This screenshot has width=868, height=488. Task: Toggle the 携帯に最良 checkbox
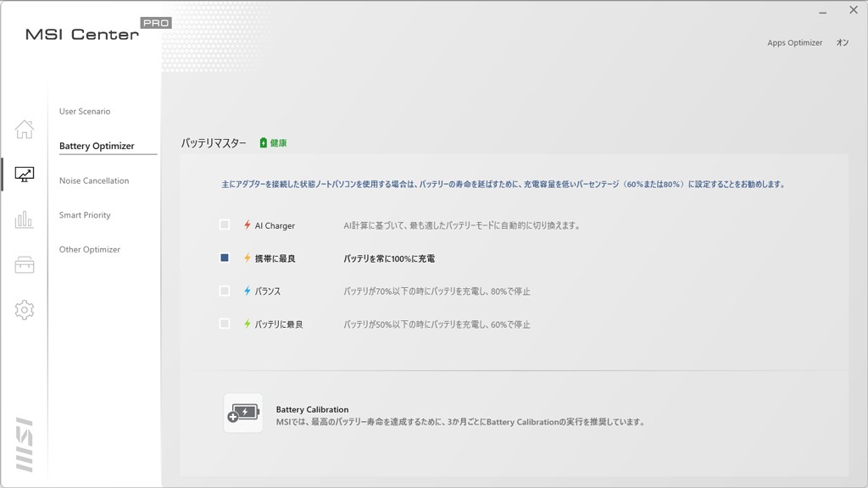(x=224, y=258)
